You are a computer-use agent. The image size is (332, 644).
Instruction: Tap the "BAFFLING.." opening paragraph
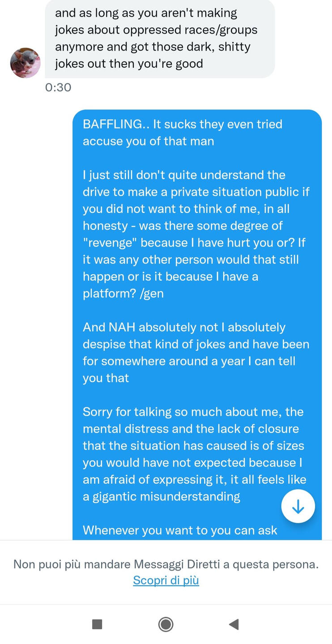coord(183,132)
